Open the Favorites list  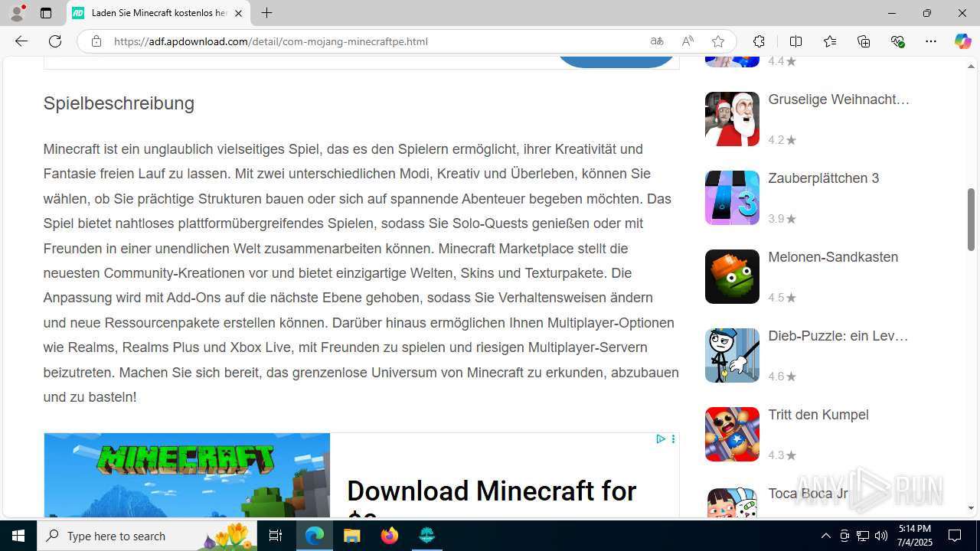830,41
